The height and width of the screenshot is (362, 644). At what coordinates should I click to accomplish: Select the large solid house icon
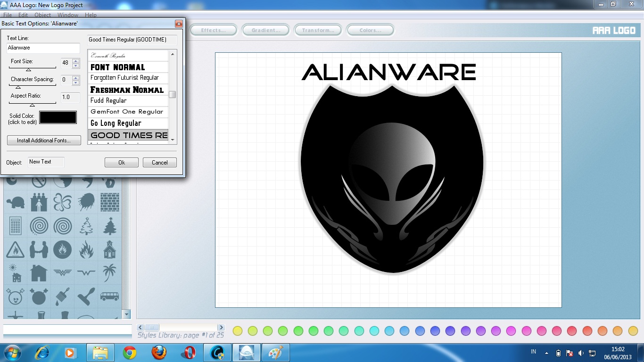pos(39,273)
